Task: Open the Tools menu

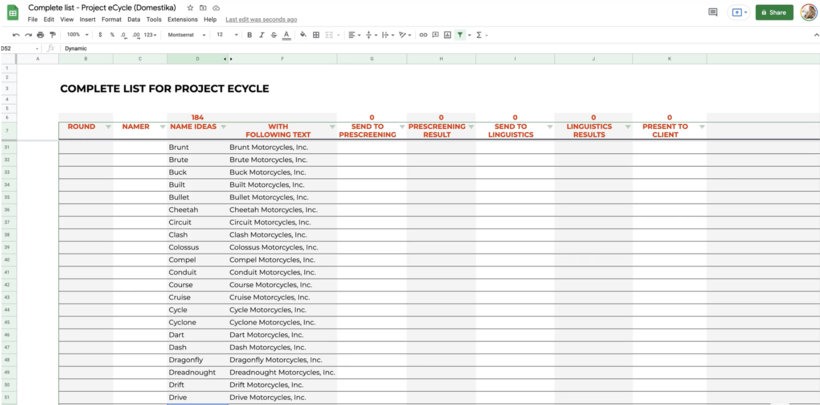Action: 154,19
